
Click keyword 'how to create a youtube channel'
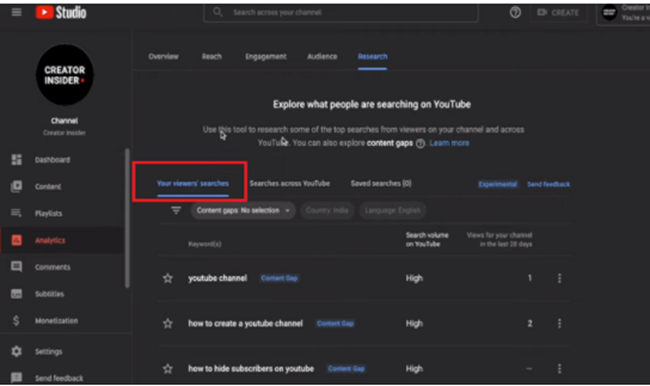(245, 323)
